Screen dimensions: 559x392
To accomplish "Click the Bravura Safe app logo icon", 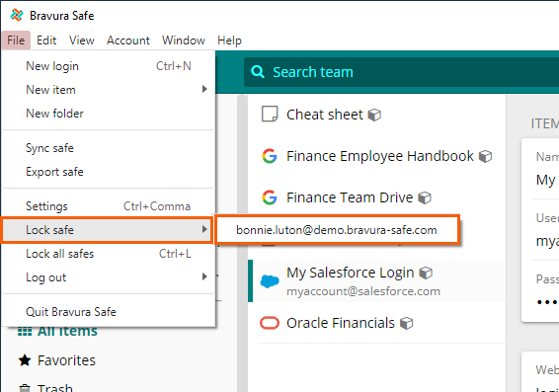I will pos(17,15).
